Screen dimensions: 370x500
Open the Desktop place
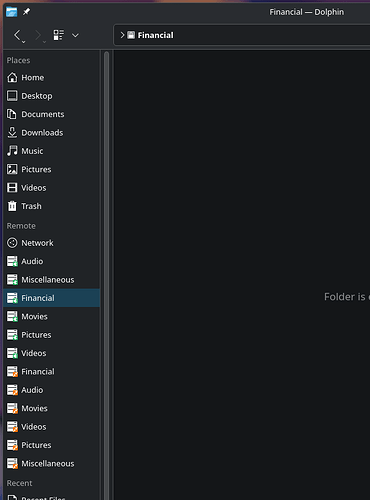click(51, 96)
